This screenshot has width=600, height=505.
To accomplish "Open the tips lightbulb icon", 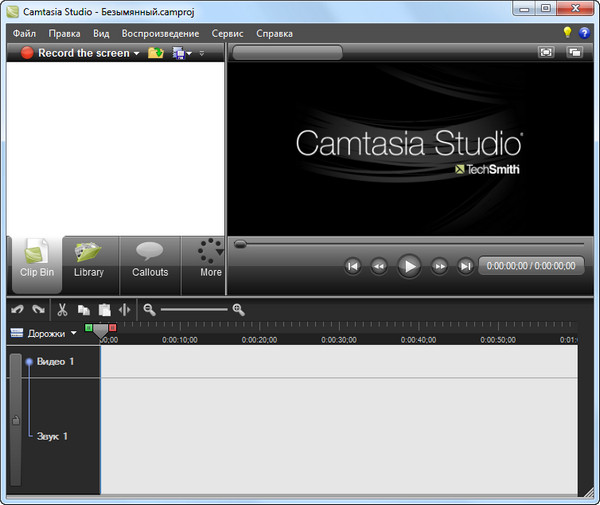I will click(567, 33).
